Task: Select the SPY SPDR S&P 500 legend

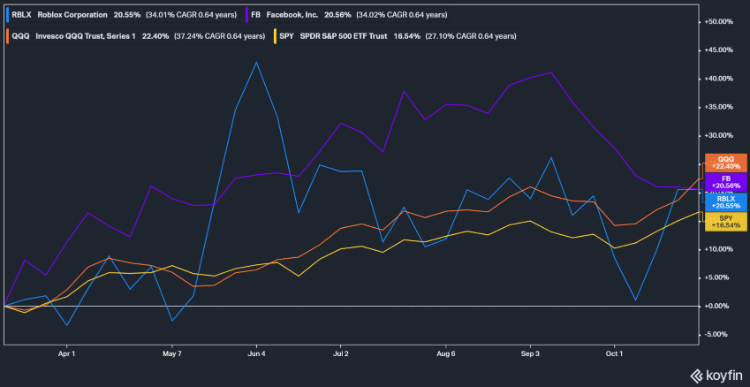Action: (x=396, y=36)
